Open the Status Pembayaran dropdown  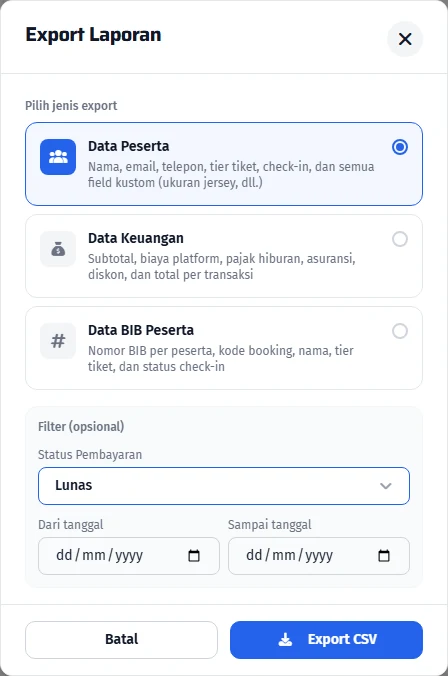224,486
